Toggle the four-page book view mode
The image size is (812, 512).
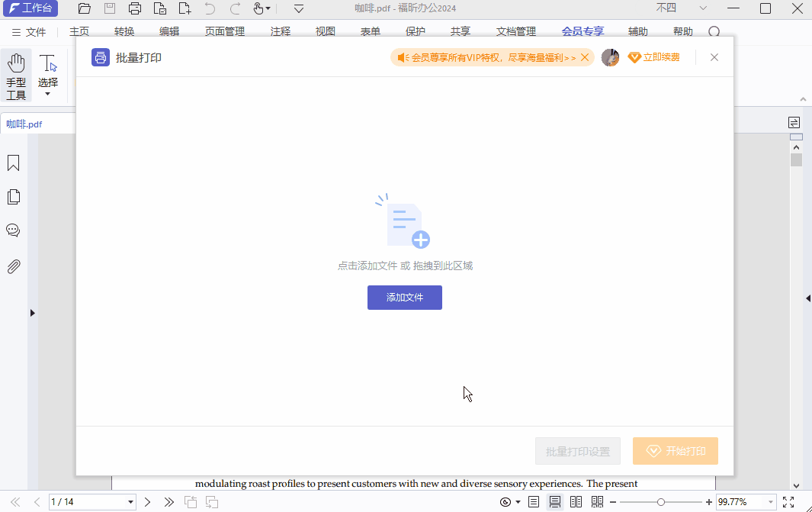tap(597, 501)
